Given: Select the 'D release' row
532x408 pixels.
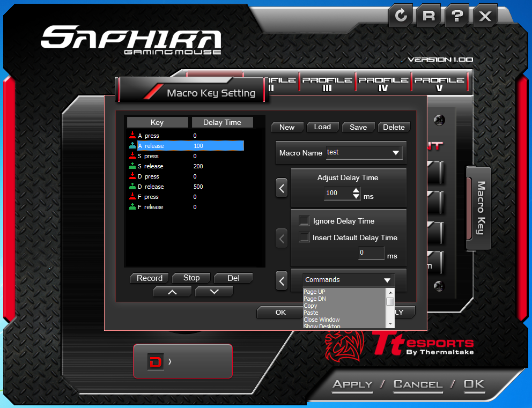Looking at the screenshot, I should point(186,187).
